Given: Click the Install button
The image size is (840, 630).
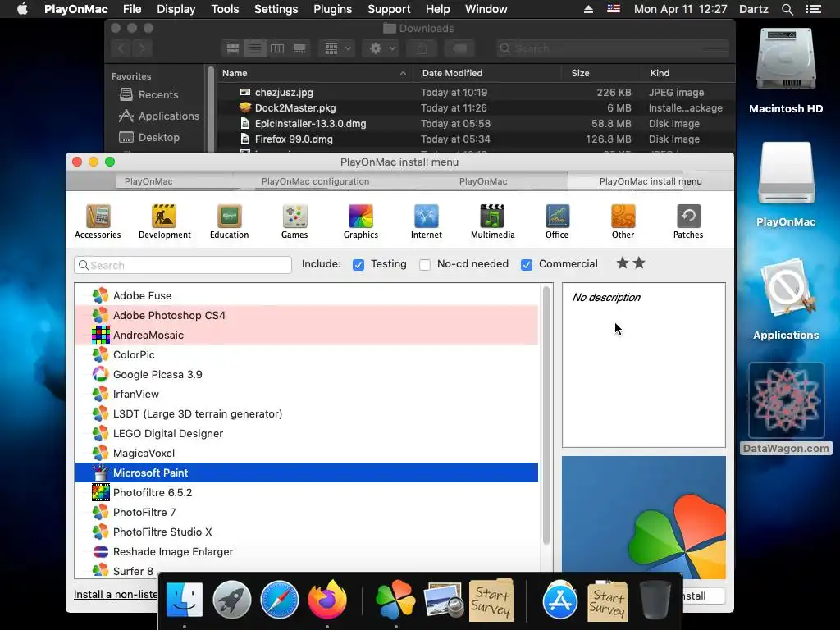Looking at the screenshot, I should pyautogui.click(x=703, y=596).
